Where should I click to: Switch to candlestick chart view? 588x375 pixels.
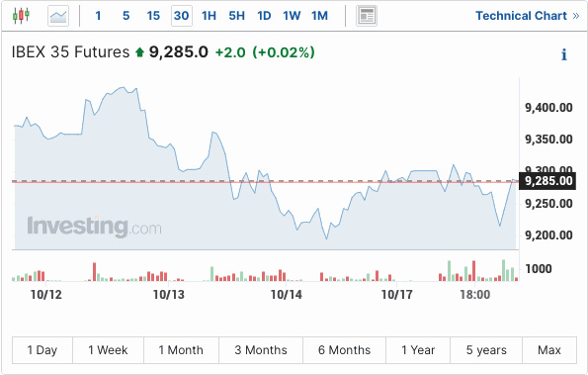coord(21,16)
